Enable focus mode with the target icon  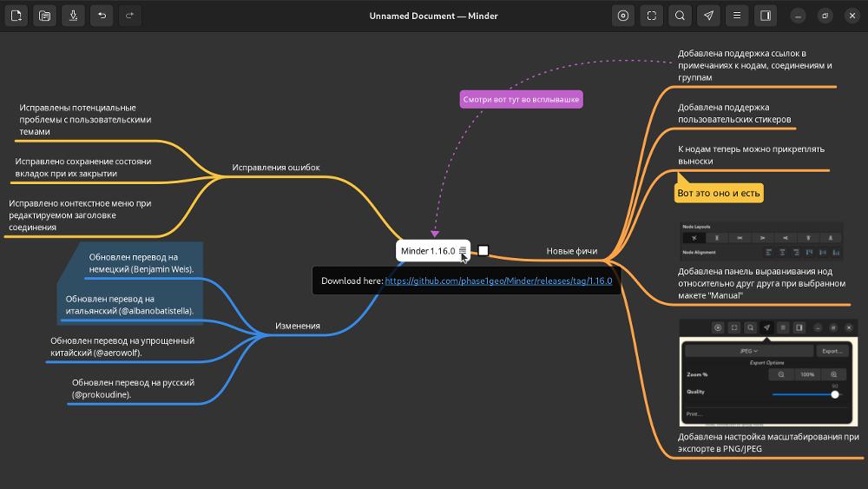623,16
